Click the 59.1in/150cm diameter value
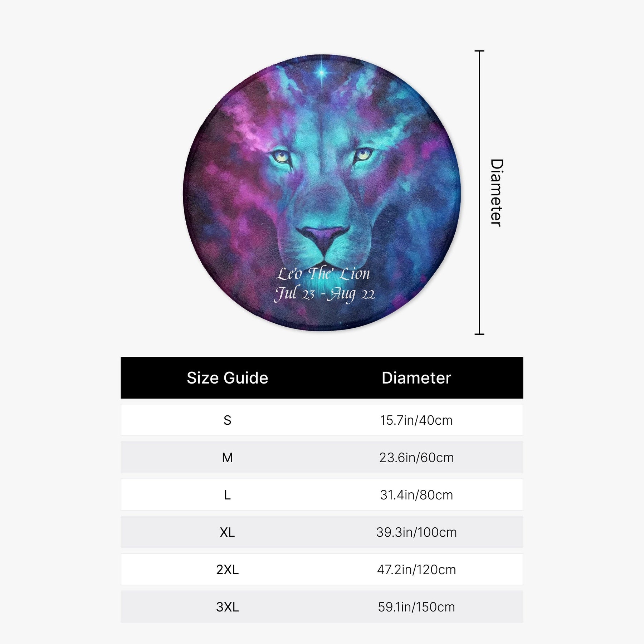The height and width of the screenshot is (644, 644). (x=416, y=607)
